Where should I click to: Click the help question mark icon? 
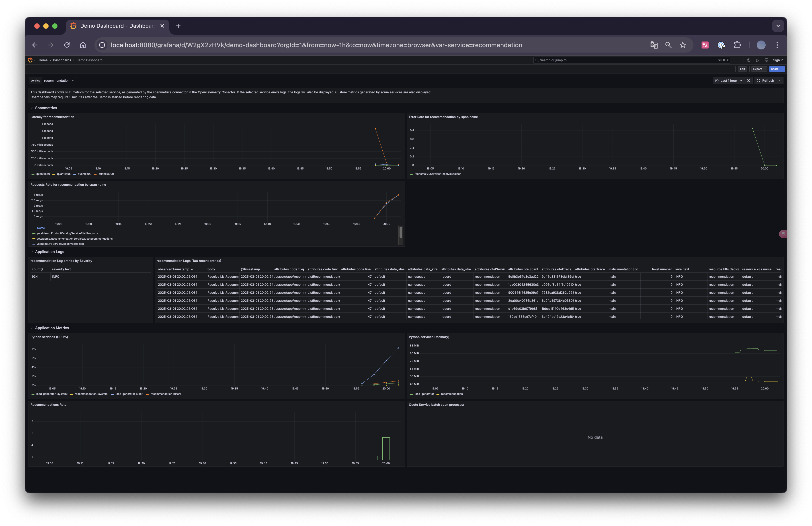click(748, 60)
